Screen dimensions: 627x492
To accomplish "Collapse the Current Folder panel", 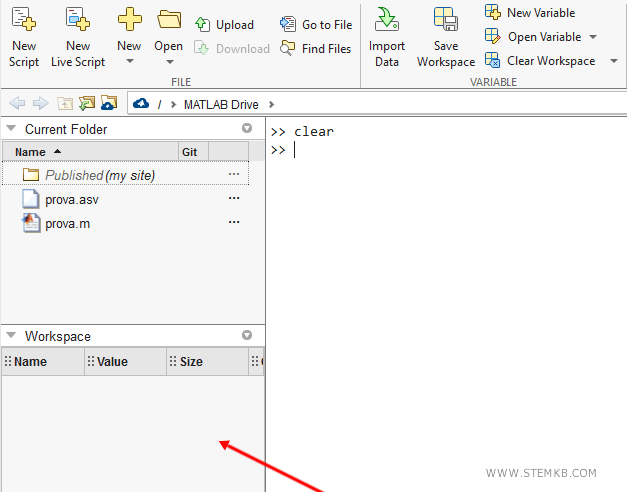I will (11, 129).
